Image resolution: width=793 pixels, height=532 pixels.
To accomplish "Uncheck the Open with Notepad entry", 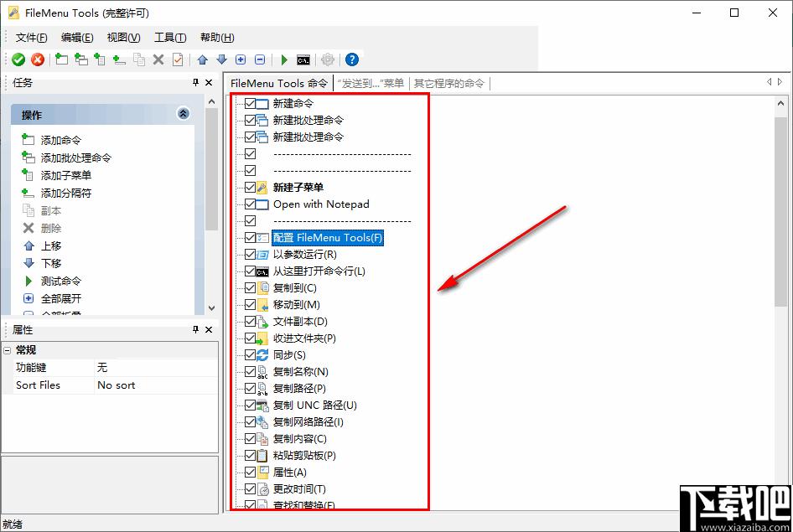I will pos(251,204).
